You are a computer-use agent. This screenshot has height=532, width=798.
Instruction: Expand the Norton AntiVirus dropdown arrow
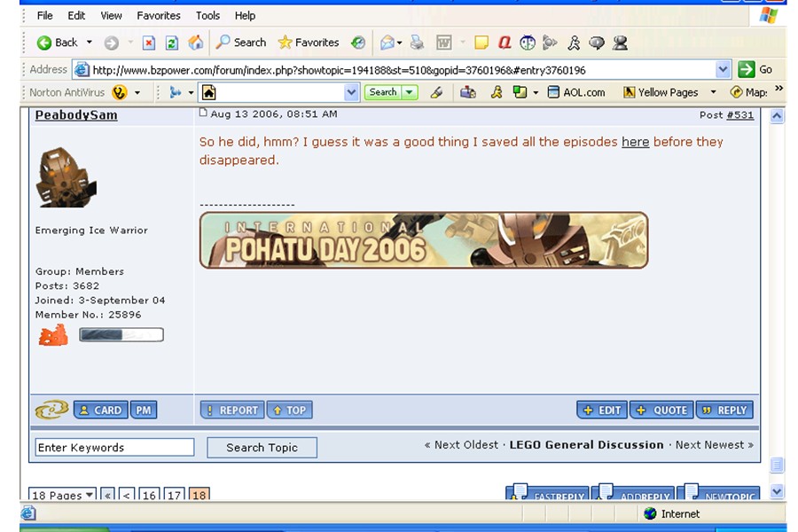click(137, 92)
